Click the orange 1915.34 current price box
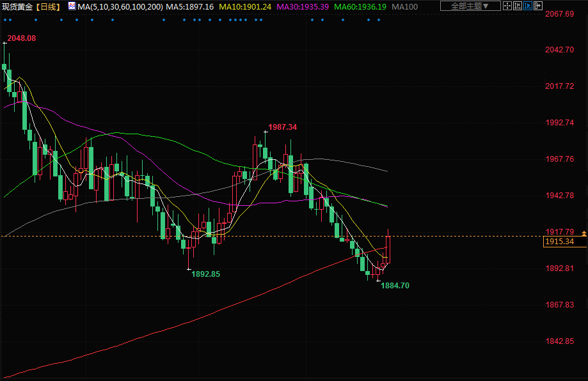The width and height of the screenshot is (588, 381). pyautogui.click(x=559, y=242)
